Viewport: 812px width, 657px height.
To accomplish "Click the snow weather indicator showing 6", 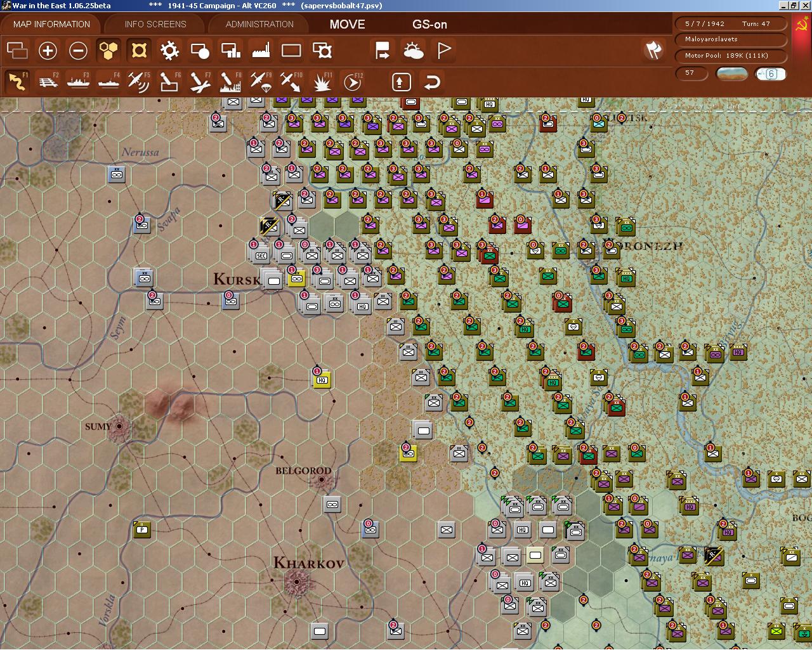I will click(x=771, y=74).
